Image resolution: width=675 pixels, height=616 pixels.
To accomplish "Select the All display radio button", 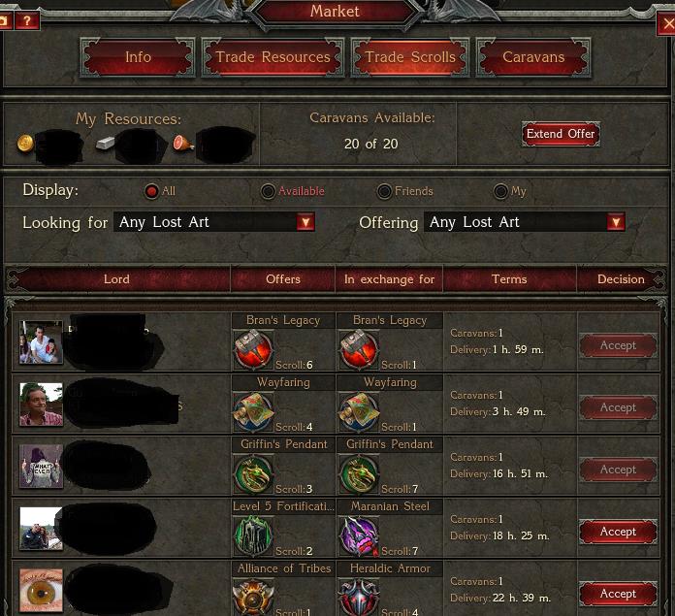I will coord(151,191).
